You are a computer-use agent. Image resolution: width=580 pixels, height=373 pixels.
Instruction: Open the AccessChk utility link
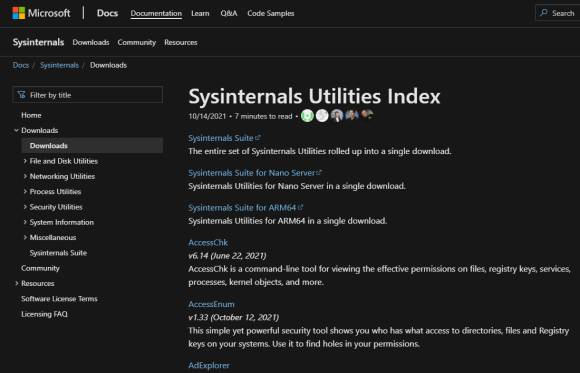click(x=208, y=242)
